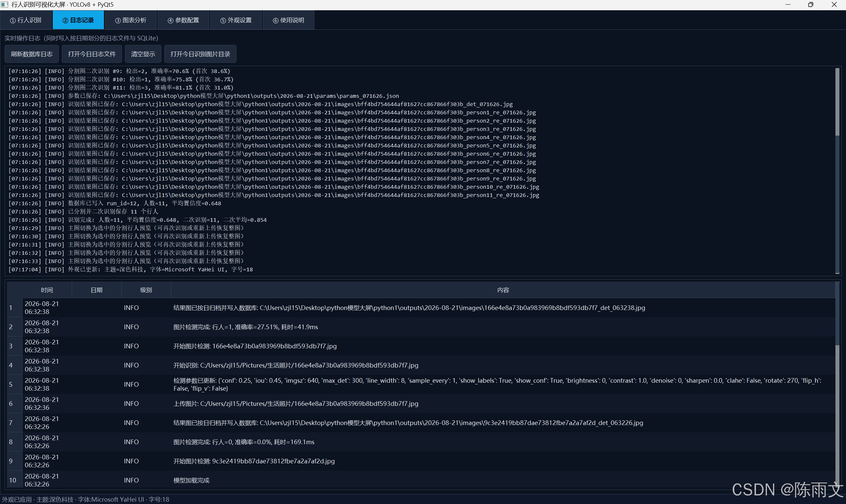Click the 已分割并二次识别保存 11 个行人 line
This screenshot has width=846, height=504.
[83, 211]
